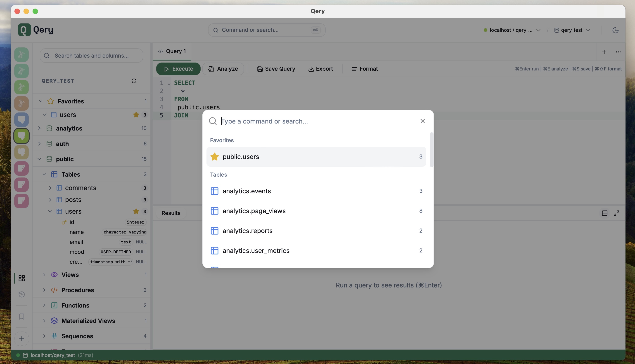The width and height of the screenshot is (635, 364).
Task: Click the add connection plus in sidebar
Action: coord(22,339)
